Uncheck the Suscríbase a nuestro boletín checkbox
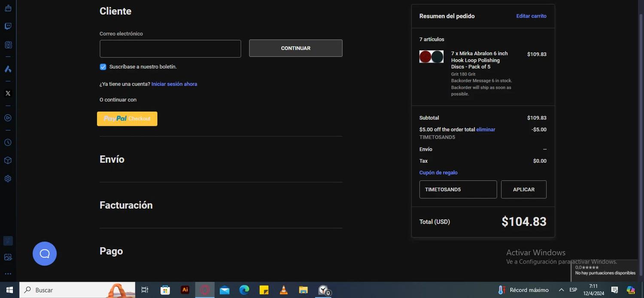Viewport: 644px width, 298px height. coord(103,67)
